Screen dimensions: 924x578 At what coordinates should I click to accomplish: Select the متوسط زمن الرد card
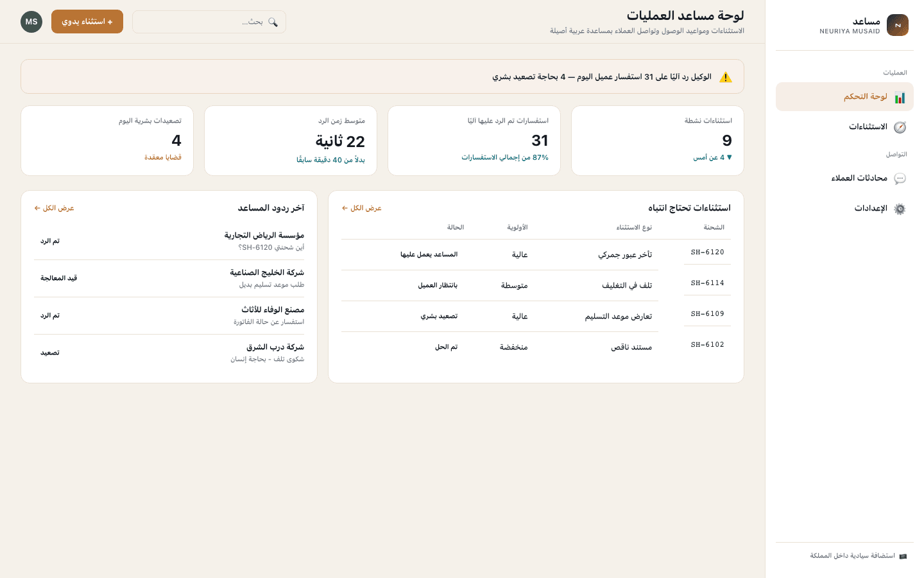(291, 141)
